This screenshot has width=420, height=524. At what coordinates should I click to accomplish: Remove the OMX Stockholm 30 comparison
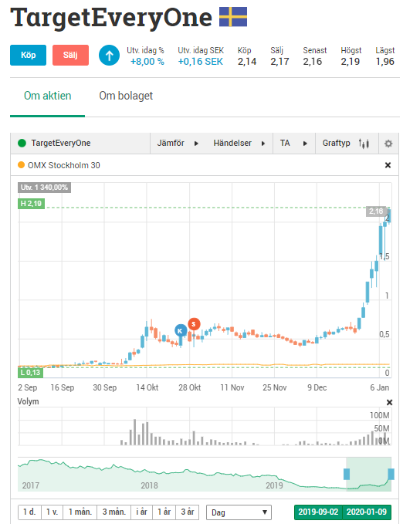pyautogui.click(x=388, y=165)
